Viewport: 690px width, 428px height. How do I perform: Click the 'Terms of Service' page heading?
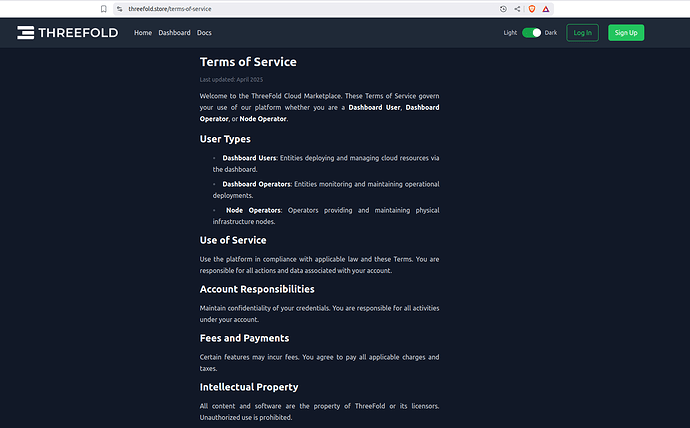point(248,62)
